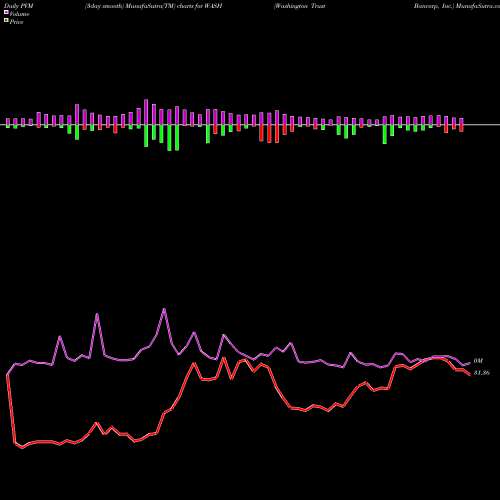Click the 'Washington Trust' title text
500x500 pixels.
tap(299, 6)
